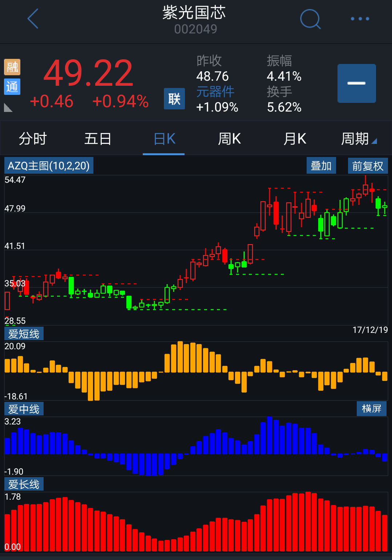The image size is (392, 560).
Task: Tap the 28.55 price axis label
Action: [15, 321]
